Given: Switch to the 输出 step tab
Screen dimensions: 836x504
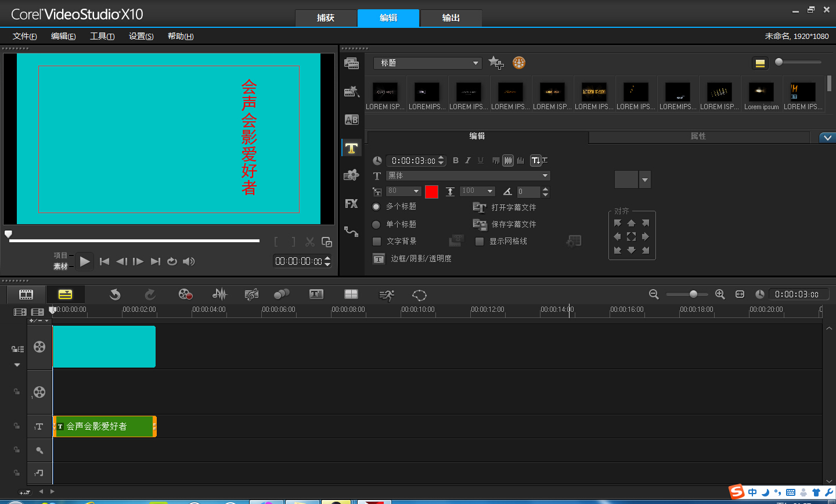Looking at the screenshot, I should pyautogui.click(x=451, y=18).
